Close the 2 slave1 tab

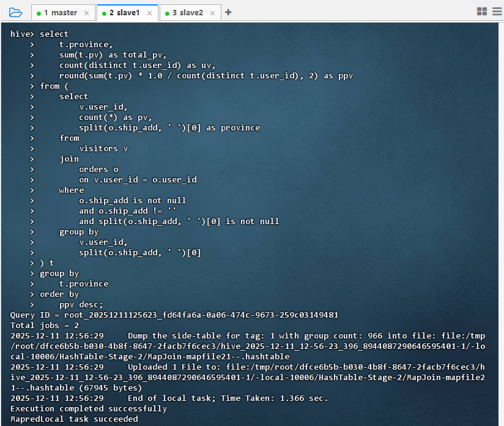pyautogui.click(x=149, y=13)
